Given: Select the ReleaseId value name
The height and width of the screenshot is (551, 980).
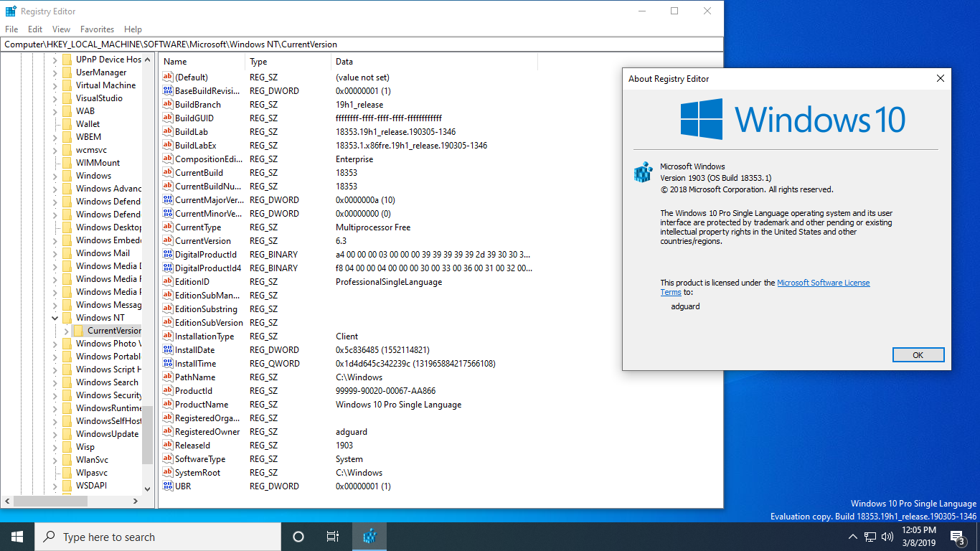Looking at the screenshot, I should click(x=193, y=446).
